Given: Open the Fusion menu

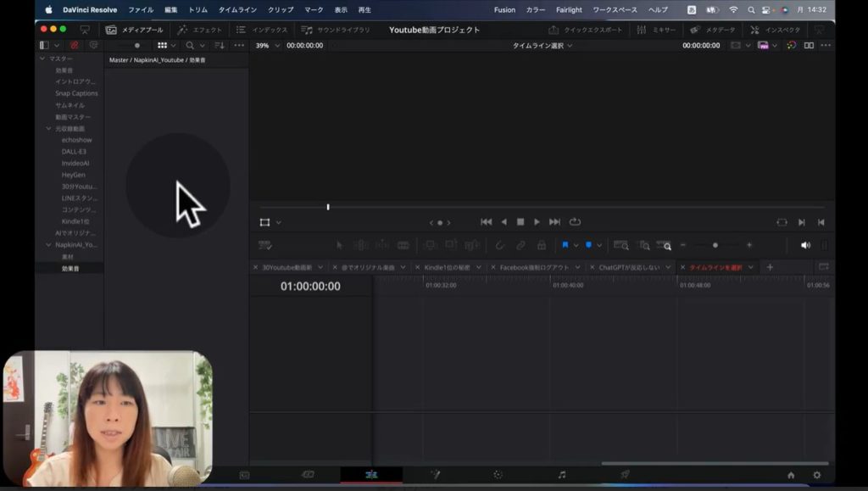Looking at the screenshot, I should click(x=504, y=9).
